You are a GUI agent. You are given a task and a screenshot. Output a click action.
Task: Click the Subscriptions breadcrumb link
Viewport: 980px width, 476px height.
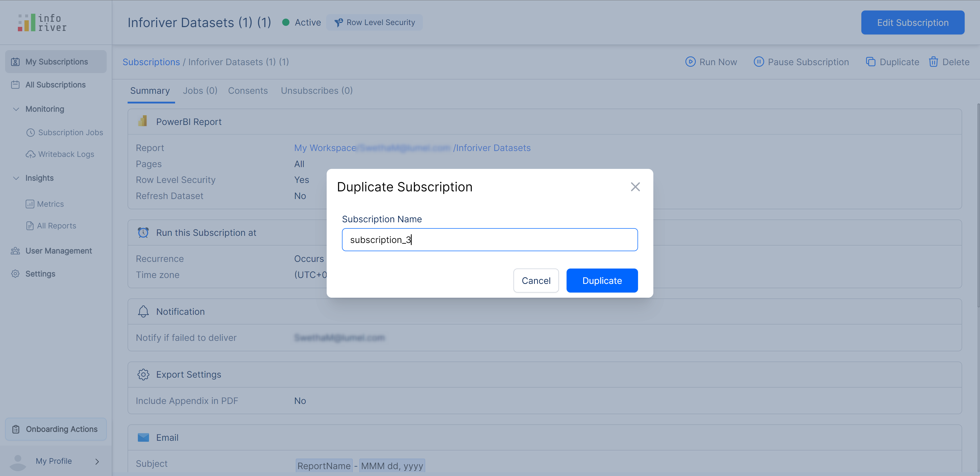click(151, 62)
